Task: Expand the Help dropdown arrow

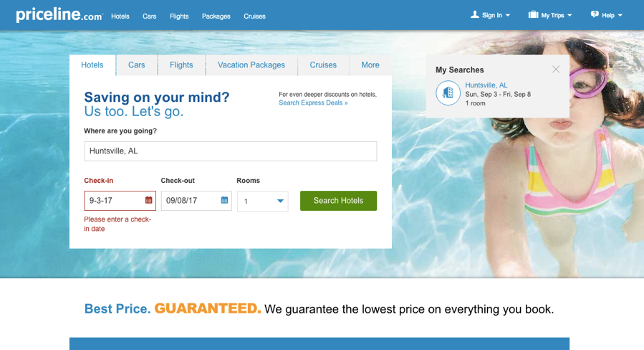Action: [x=620, y=16]
